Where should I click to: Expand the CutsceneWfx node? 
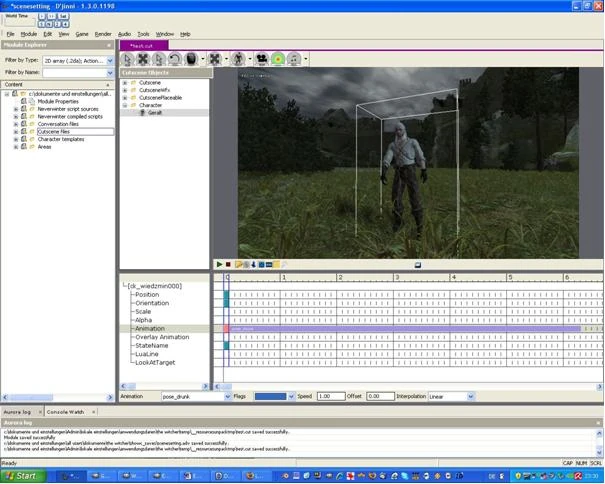[x=125, y=90]
